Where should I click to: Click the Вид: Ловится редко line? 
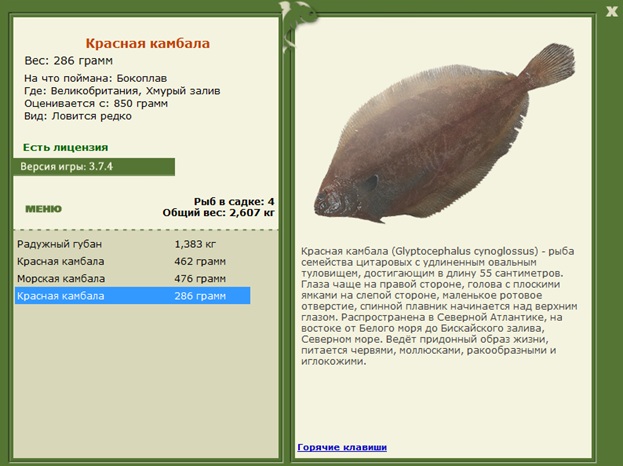77,116
